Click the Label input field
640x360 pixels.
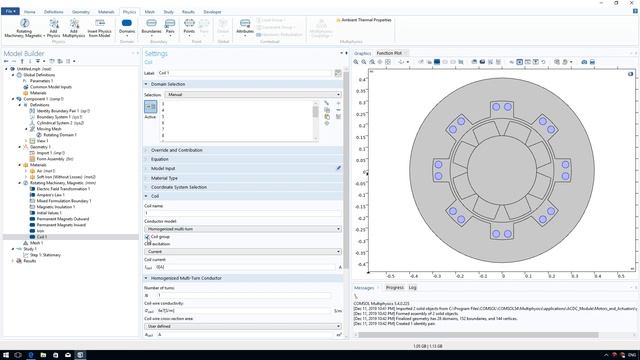click(244, 73)
